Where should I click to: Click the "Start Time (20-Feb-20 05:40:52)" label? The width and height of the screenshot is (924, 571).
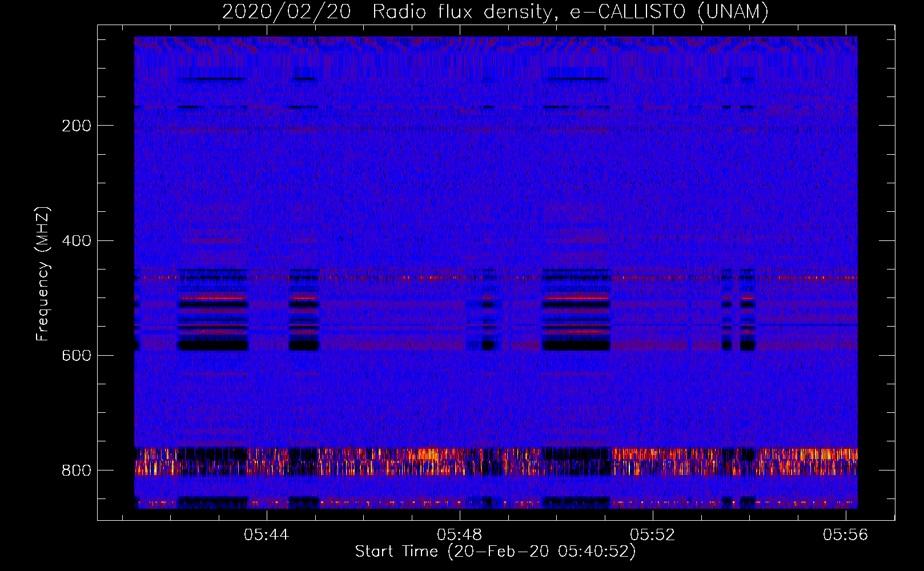pos(495,552)
